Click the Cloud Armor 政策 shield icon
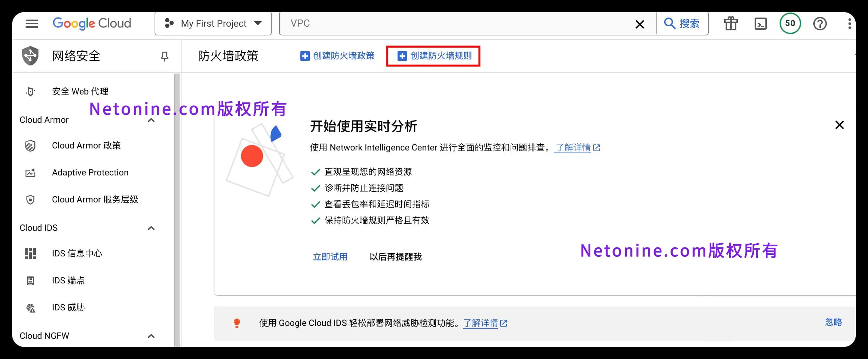The image size is (868, 359). click(x=30, y=146)
